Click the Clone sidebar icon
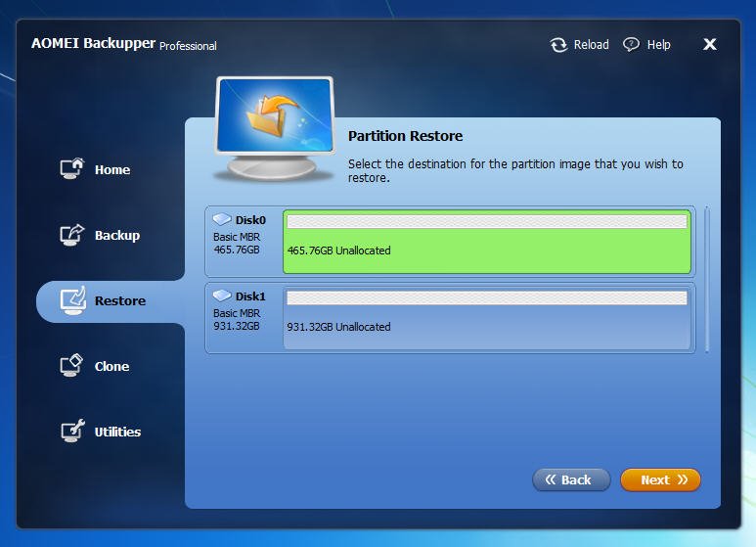This screenshot has height=547, width=756. [71, 366]
